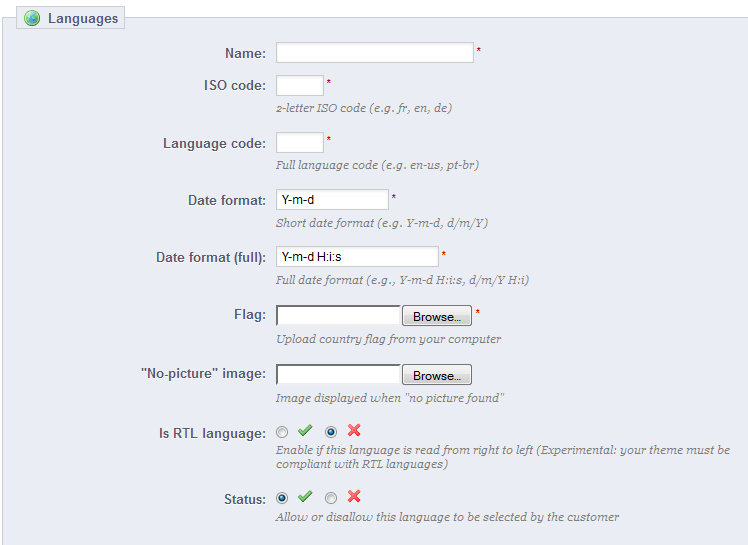Edit the short Date format field
Image resolution: width=748 pixels, height=545 pixels.
pos(332,200)
